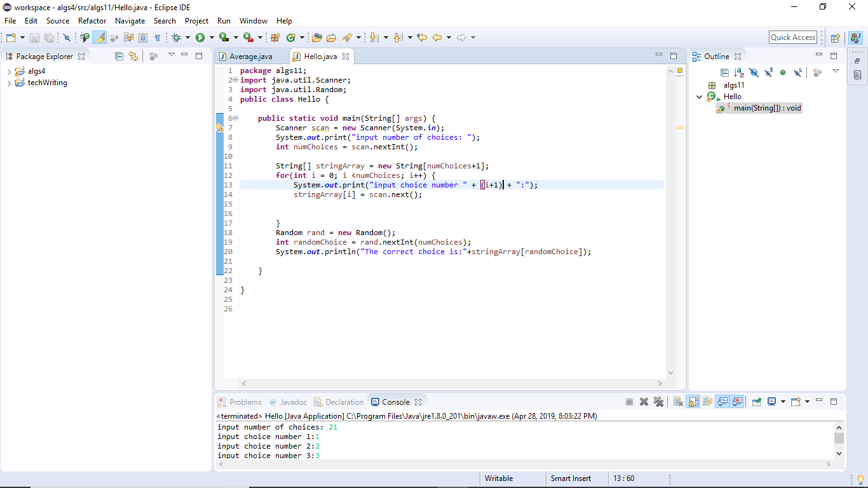Switch to the Average.java editor tab
The width and height of the screenshot is (868, 488).
[251, 56]
